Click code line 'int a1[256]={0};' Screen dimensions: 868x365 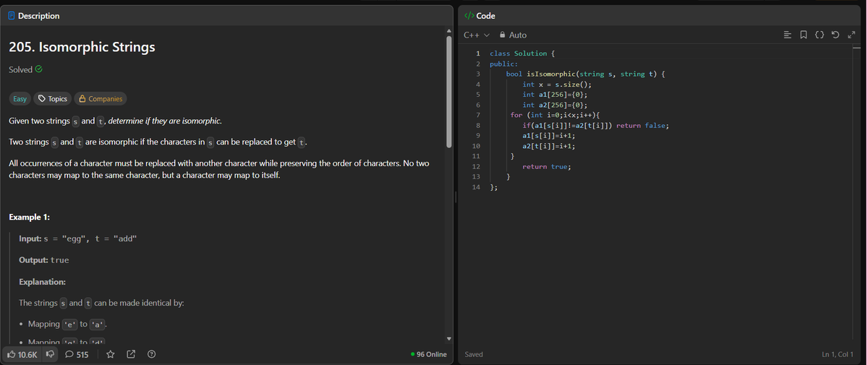(554, 94)
